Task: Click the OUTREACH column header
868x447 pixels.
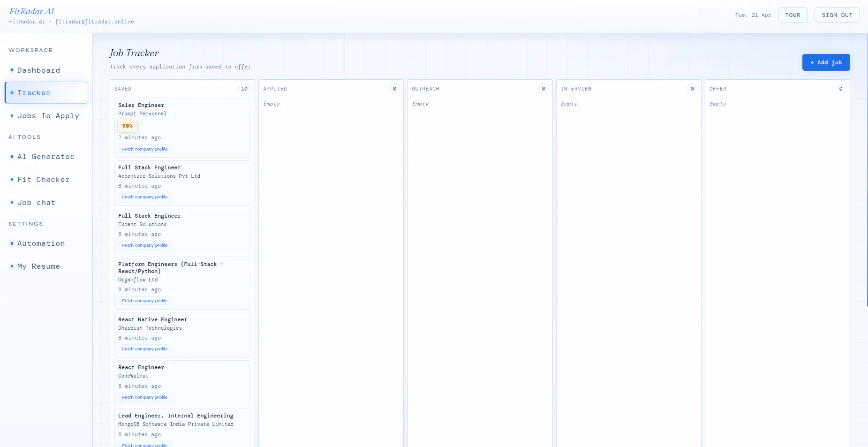Action: (x=425, y=89)
